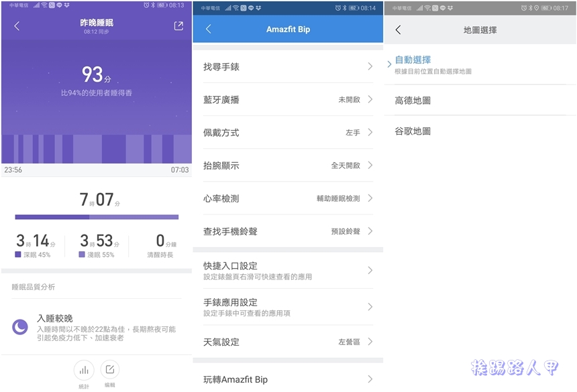Tap the 入睡較晚 sleep analysis heading
Image resolution: width=577 pixels, height=392 pixels.
coord(55,318)
